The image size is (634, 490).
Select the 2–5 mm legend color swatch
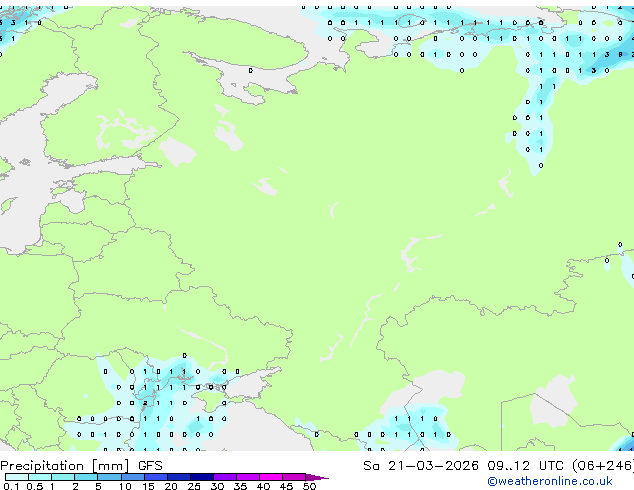tap(86, 477)
